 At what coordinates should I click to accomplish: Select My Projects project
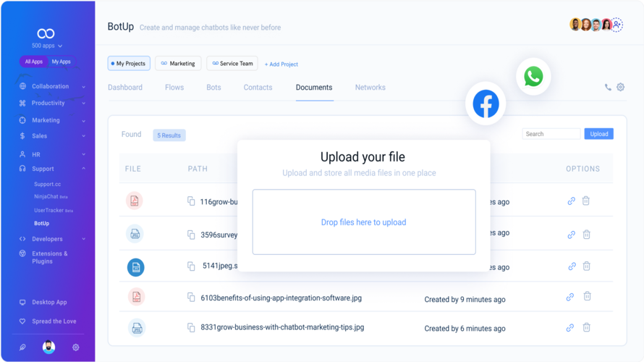coord(129,63)
